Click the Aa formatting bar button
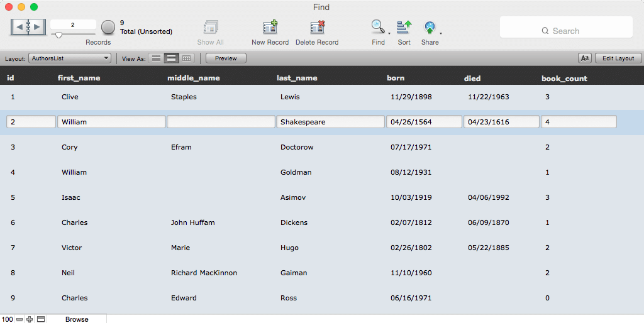The width and height of the screenshot is (644, 323). pos(585,58)
